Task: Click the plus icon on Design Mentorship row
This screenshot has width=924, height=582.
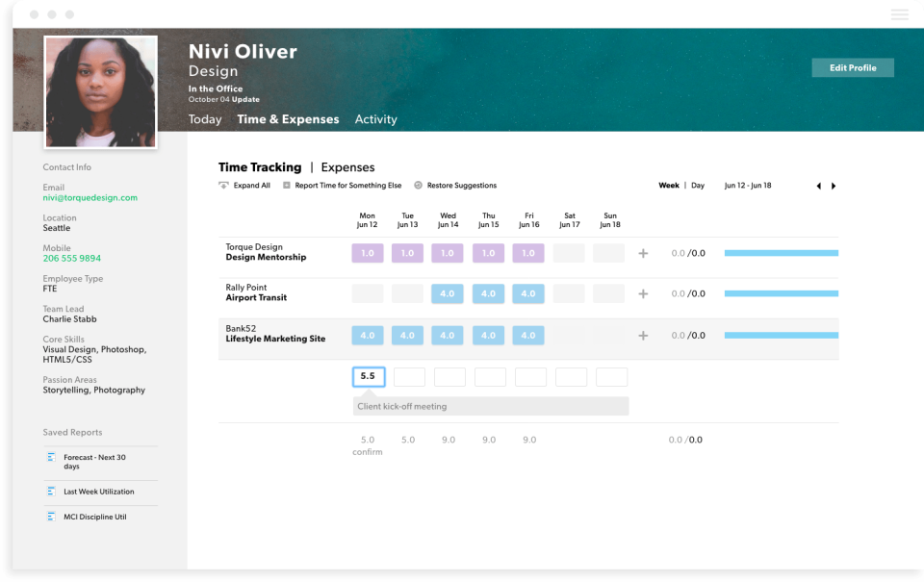Action: [x=643, y=252]
